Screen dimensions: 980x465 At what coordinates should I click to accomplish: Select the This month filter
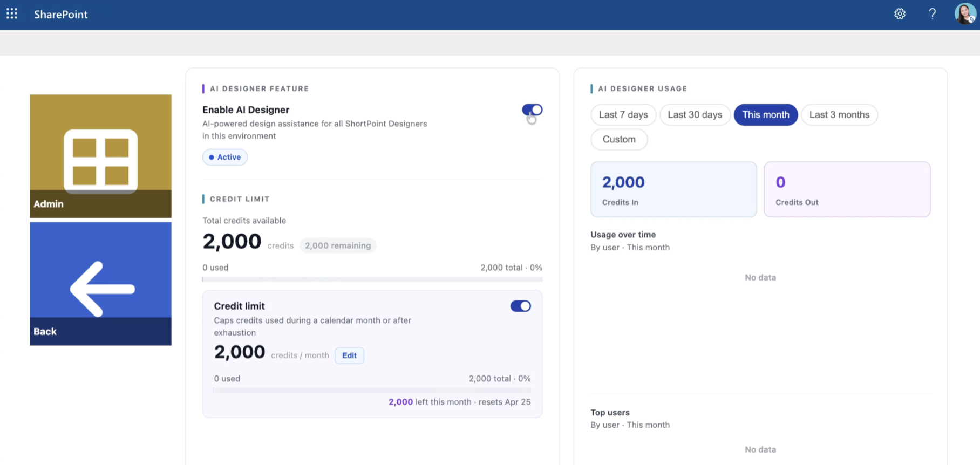point(766,115)
